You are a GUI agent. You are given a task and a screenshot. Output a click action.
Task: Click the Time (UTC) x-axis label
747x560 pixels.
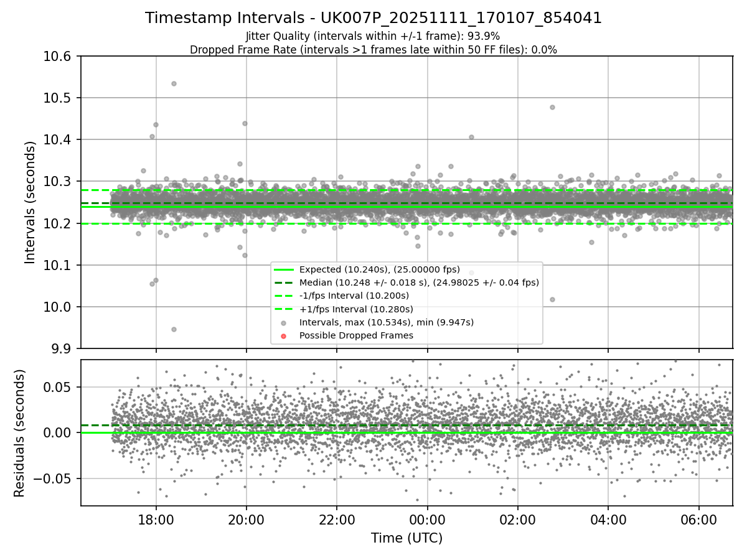(406, 538)
